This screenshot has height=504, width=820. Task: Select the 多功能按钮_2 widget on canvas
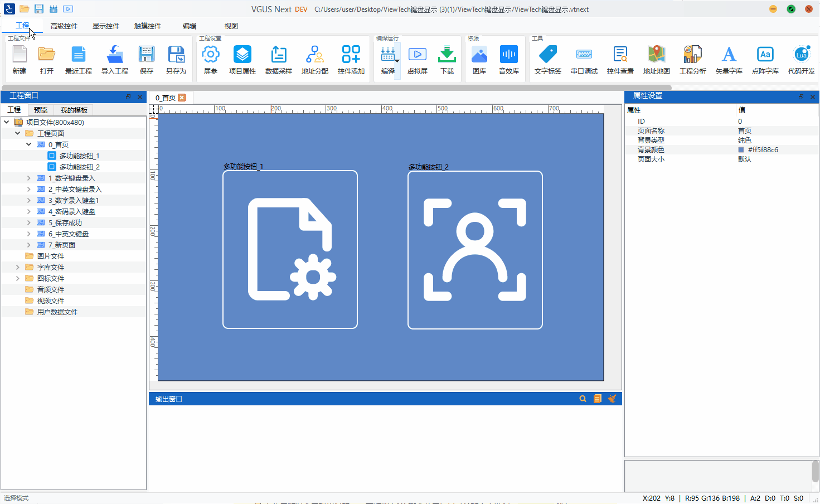(475, 250)
